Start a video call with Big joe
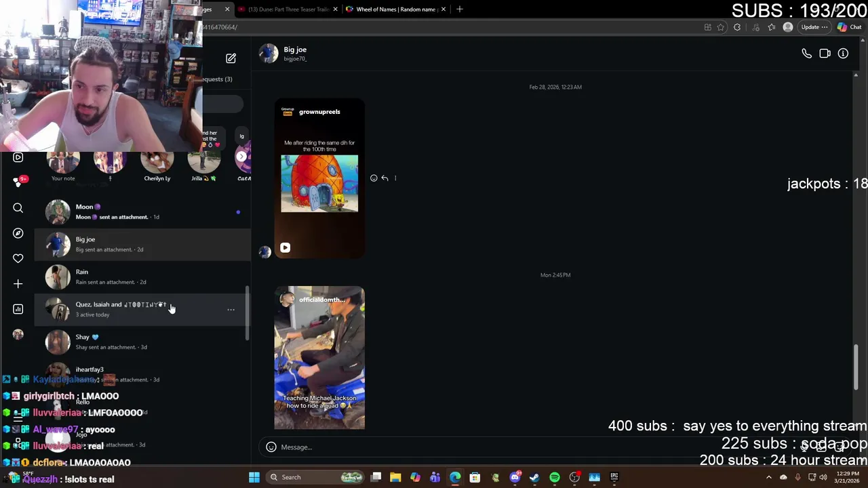 (825, 54)
